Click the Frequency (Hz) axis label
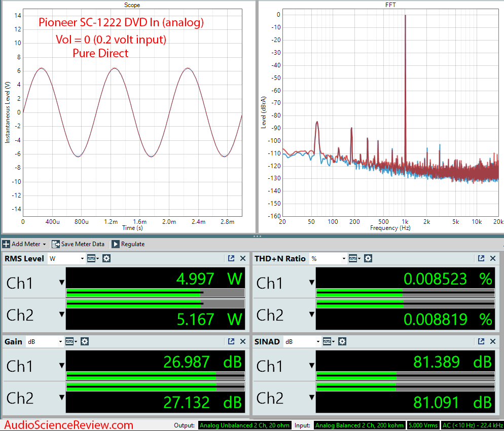 point(390,228)
